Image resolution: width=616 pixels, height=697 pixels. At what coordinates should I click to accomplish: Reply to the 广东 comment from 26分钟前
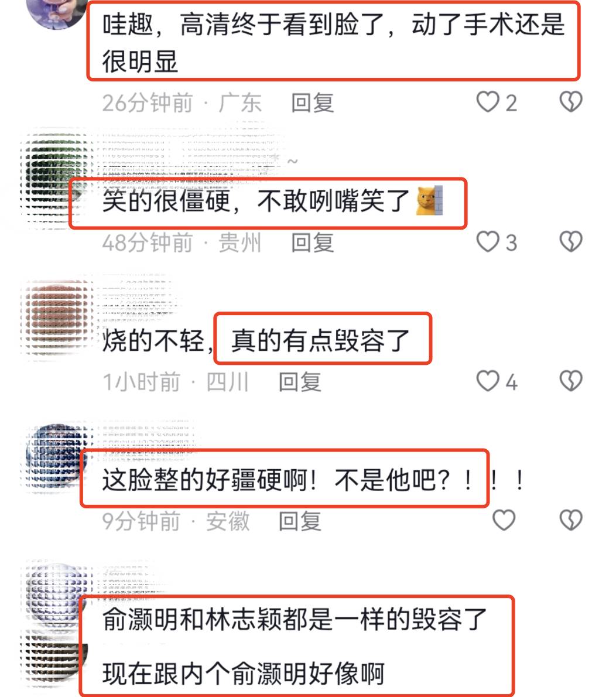coord(313,103)
